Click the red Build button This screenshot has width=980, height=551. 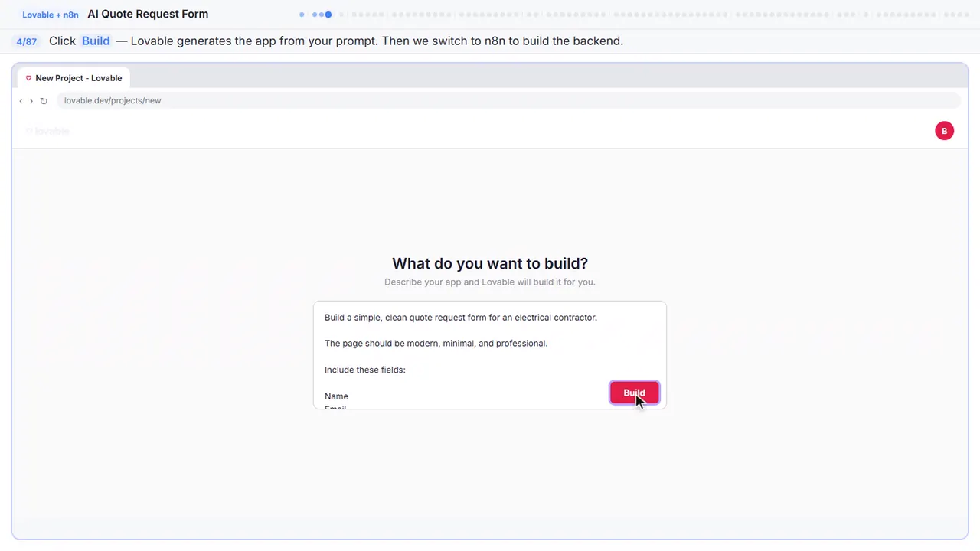point(634,393)
